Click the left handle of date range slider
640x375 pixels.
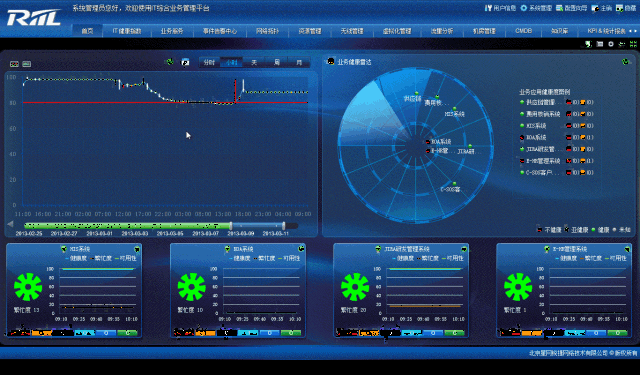pyautogui.click(x=231, y=226)
